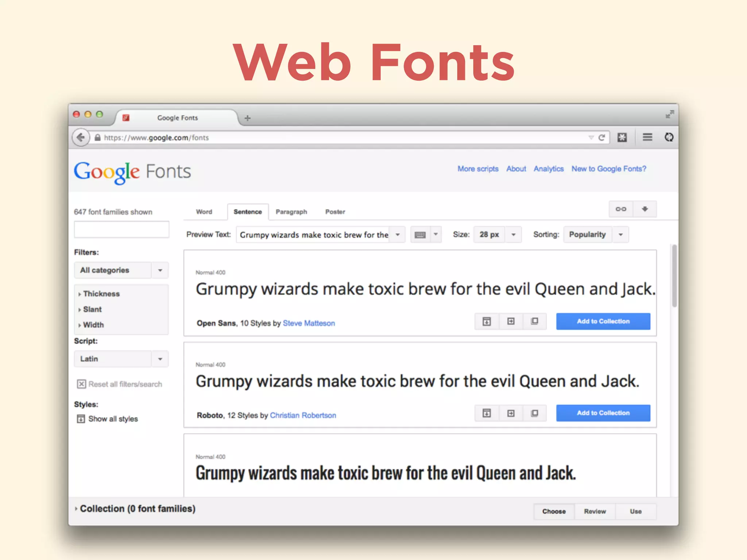The width and height of the screenshot is (747, 560).
Task: Enter full screen with the expand arrows icon
Action: click(670, 114)
